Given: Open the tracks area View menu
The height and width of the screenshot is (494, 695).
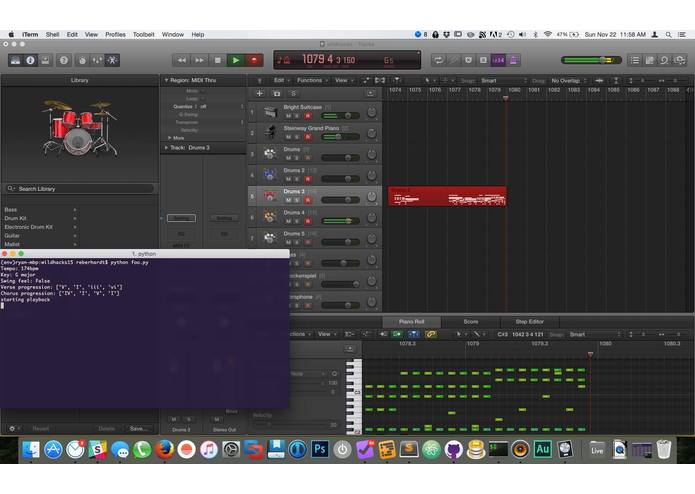Looking at the screenshot, I should point(343,80).
